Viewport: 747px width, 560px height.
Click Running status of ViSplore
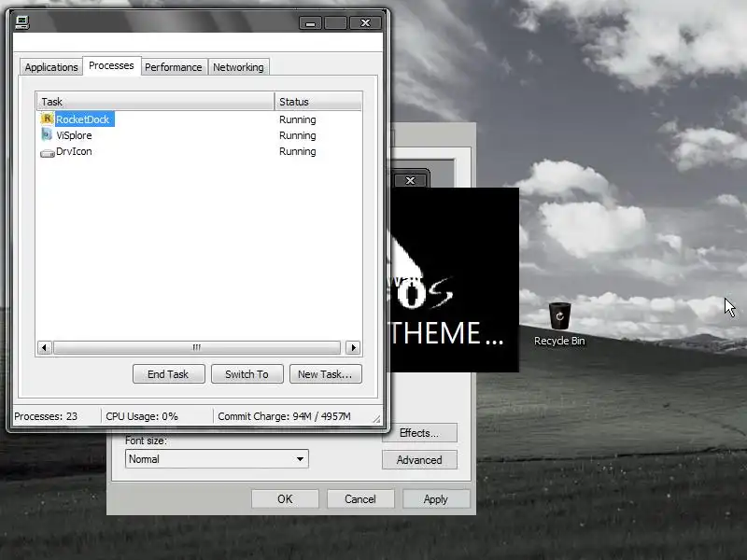(297, 135)
